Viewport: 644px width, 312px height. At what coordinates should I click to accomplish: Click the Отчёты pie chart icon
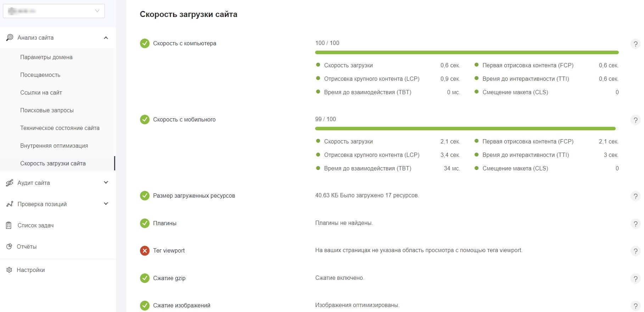coord(9,246)
